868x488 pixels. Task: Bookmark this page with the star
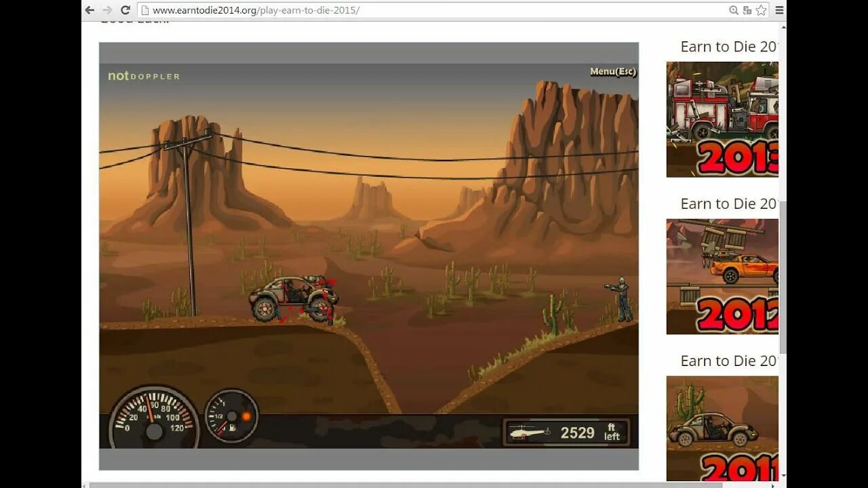coord(761,10)
